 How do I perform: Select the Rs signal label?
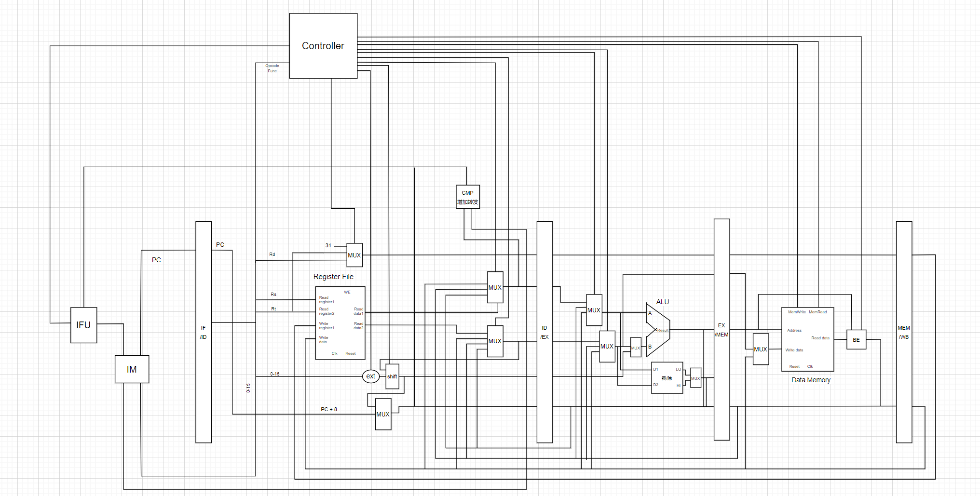[x=273, y=294]
